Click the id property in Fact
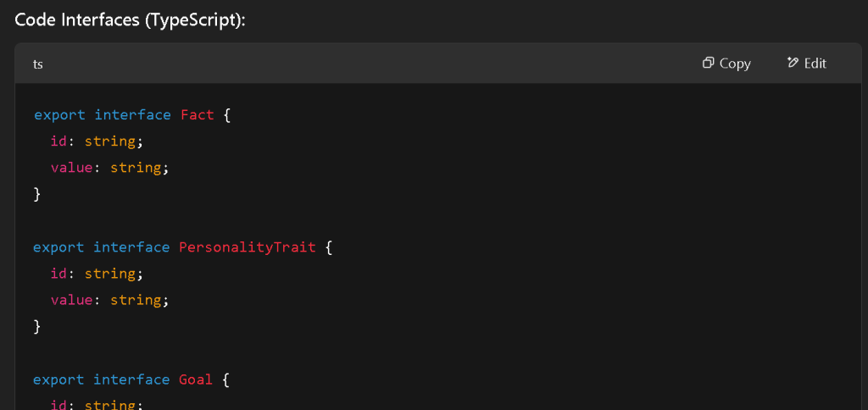The width and height of the screenshot is (868, 410). [58, 141]
